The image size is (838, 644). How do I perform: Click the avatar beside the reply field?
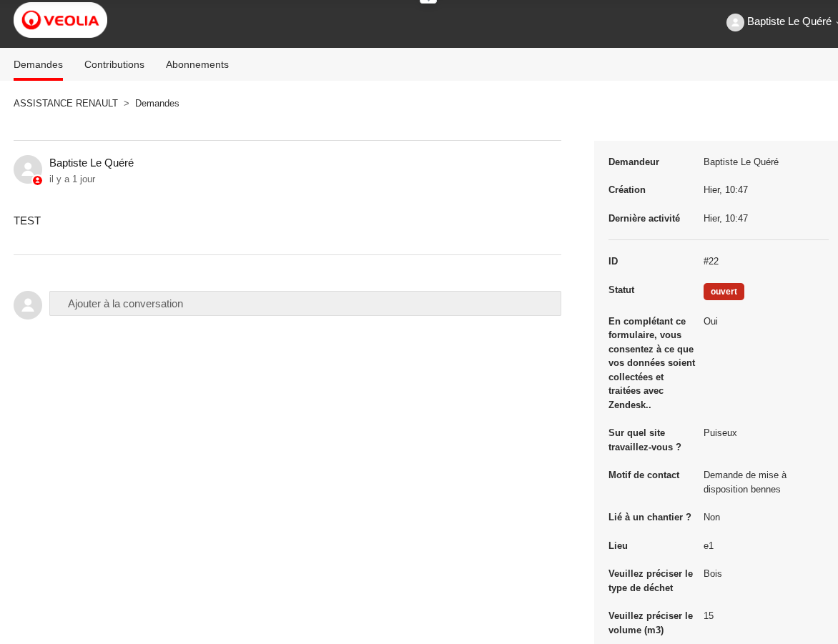27,304
